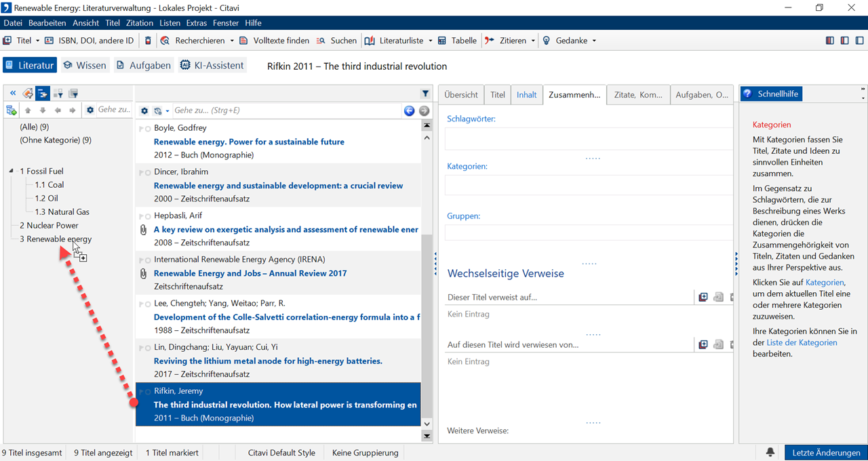The height and width of the screenshot is (461, 868).
Task: Click the new category icon with green plus
Action: point(11,110)
